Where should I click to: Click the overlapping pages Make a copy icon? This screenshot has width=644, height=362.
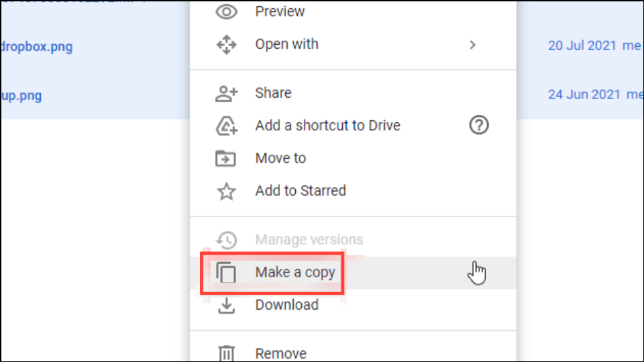226,272
